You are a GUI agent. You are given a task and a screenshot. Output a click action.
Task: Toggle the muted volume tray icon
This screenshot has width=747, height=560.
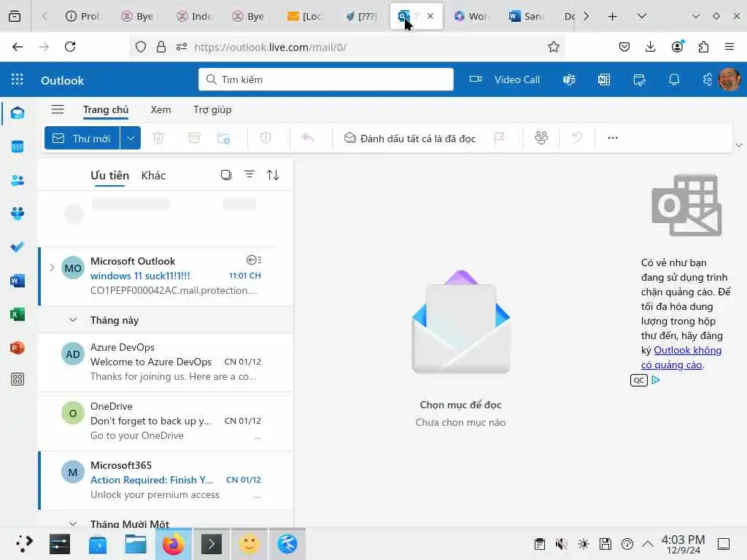pos(561,544)
